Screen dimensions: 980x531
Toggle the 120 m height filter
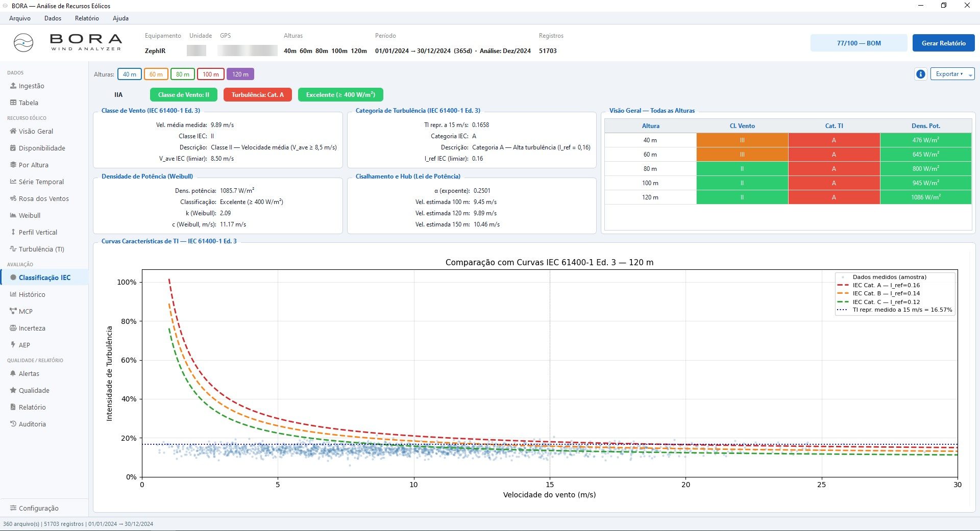[x=240, y=74]
